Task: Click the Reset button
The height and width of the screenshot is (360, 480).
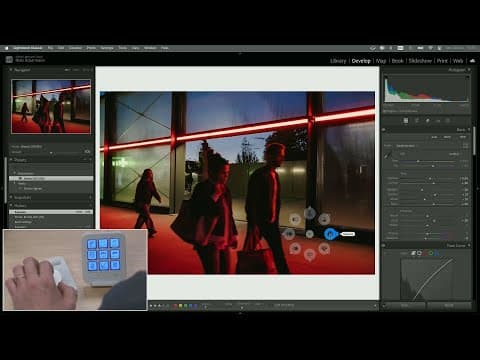Action: (x=449, y=305)
